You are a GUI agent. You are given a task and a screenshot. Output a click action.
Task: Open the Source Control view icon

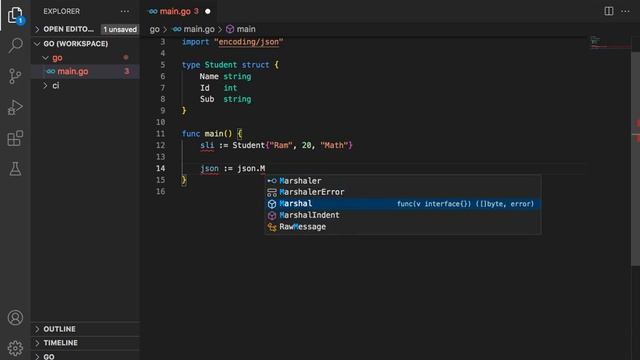[16, 76]
